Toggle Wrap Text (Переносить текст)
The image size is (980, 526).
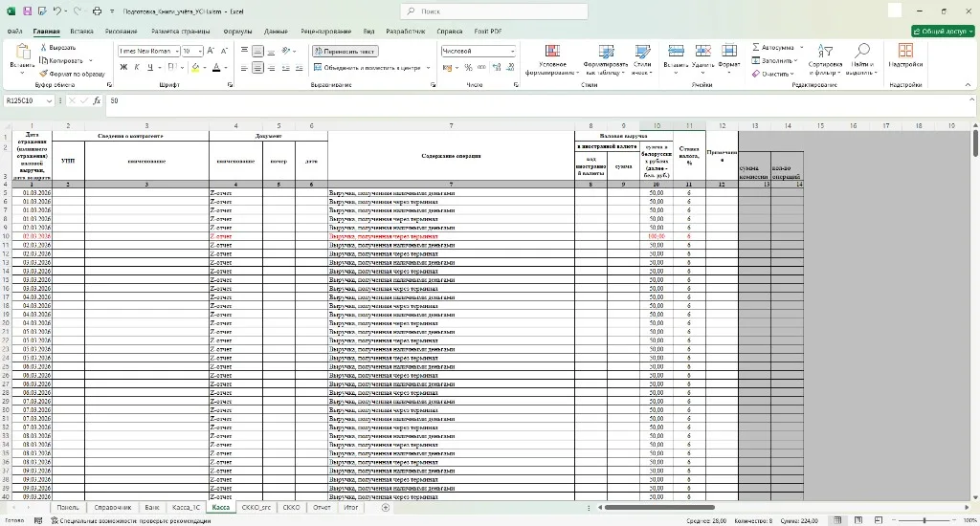(x=345, y=52)
